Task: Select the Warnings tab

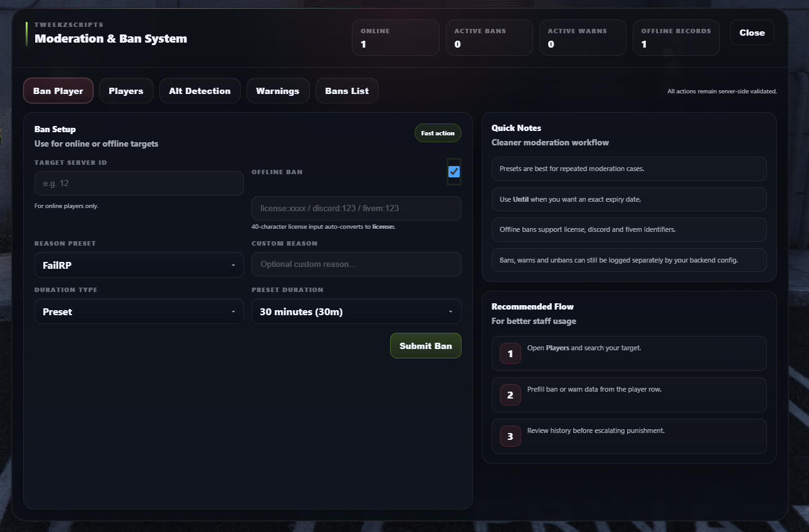Action: coord(278,91)
